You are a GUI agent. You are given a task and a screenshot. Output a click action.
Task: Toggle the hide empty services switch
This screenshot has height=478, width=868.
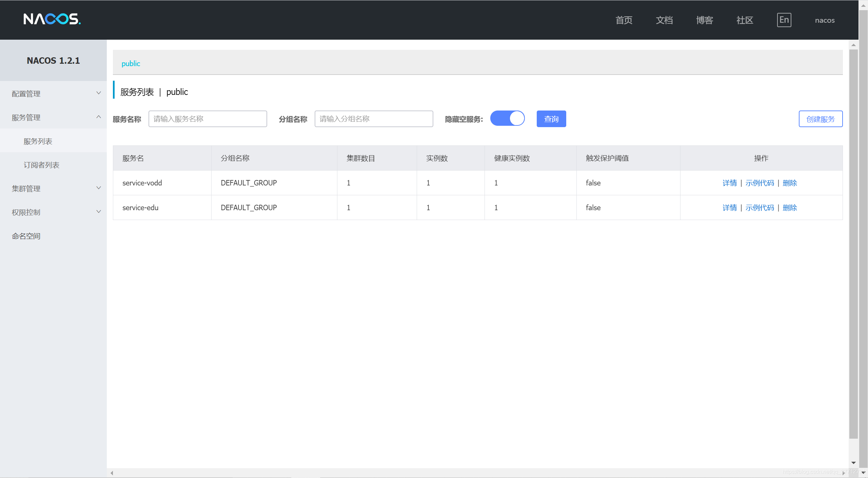507,118
